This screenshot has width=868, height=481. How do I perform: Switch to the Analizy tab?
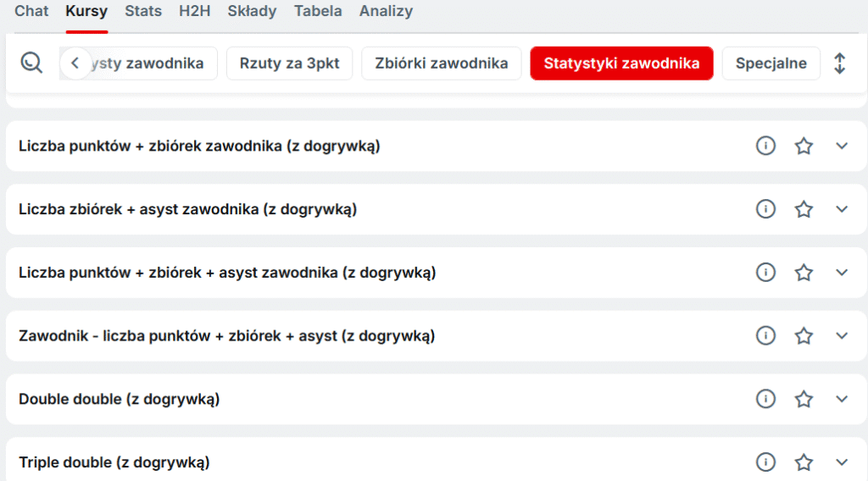coord(386,11)
